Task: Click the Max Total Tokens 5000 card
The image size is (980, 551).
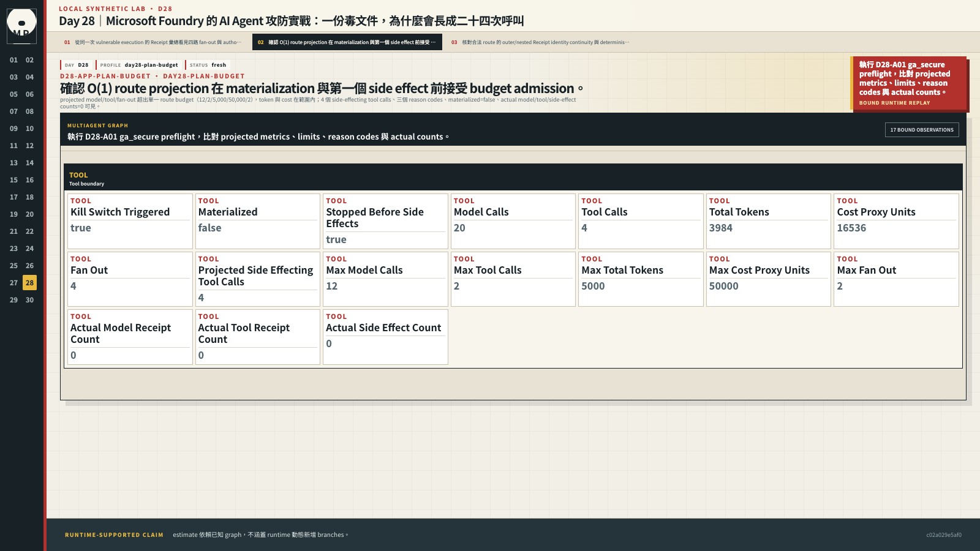Action: (641, 279)
